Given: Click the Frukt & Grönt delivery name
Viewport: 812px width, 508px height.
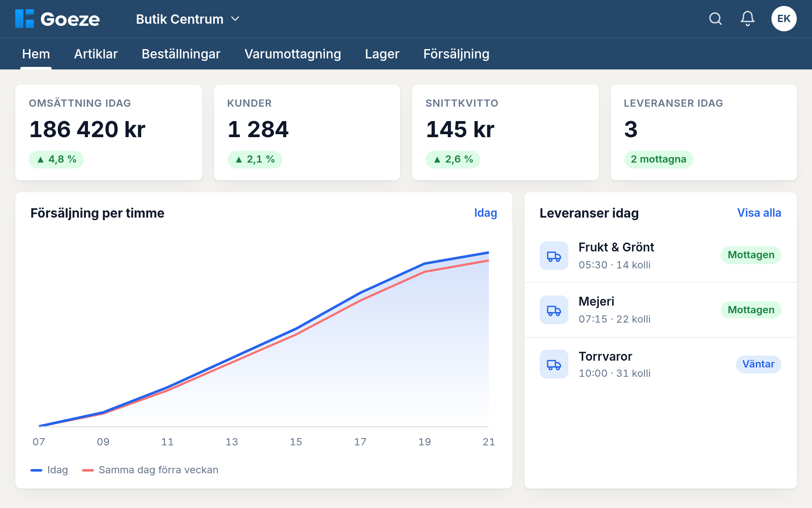Looking at the screenshot, I should tap(616, 247).
